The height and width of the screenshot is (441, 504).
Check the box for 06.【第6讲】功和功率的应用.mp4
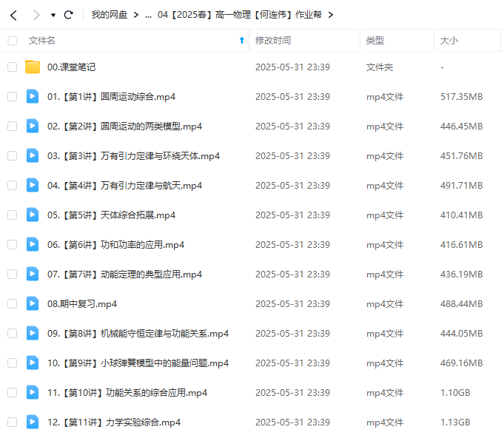click(x=13, y=244)
